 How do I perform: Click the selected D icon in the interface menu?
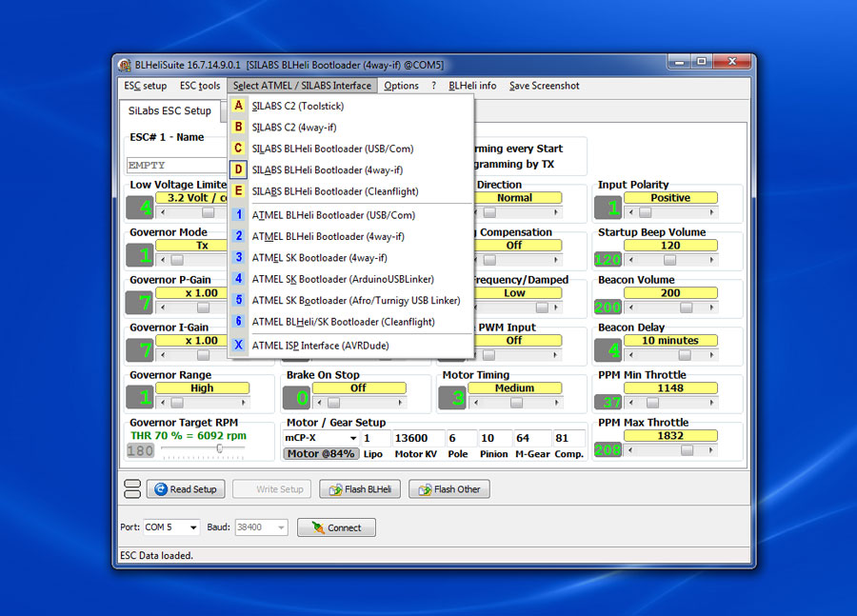pos(238,169)
